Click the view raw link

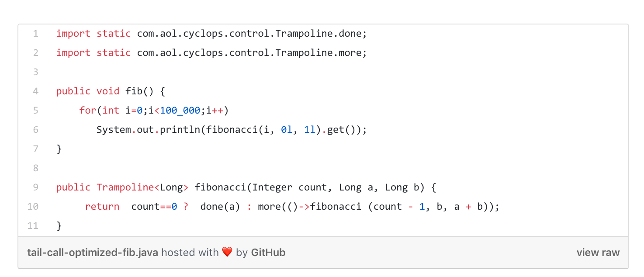tap(598, 253)
